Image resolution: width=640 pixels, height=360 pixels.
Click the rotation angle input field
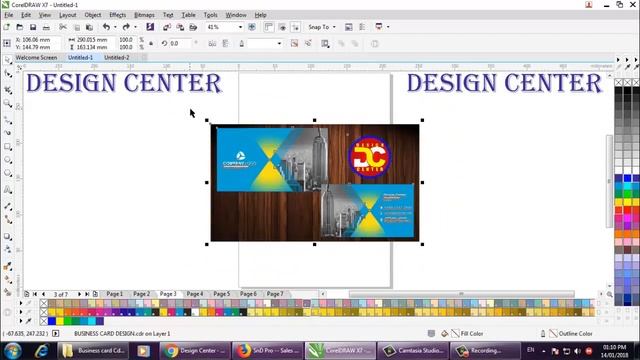click(180, 43)
